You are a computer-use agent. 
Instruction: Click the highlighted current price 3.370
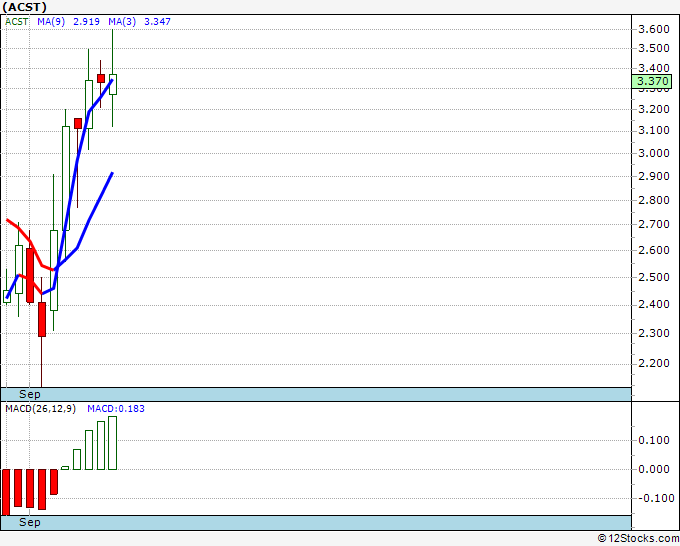pyautogui.click(x=652, y=81)
